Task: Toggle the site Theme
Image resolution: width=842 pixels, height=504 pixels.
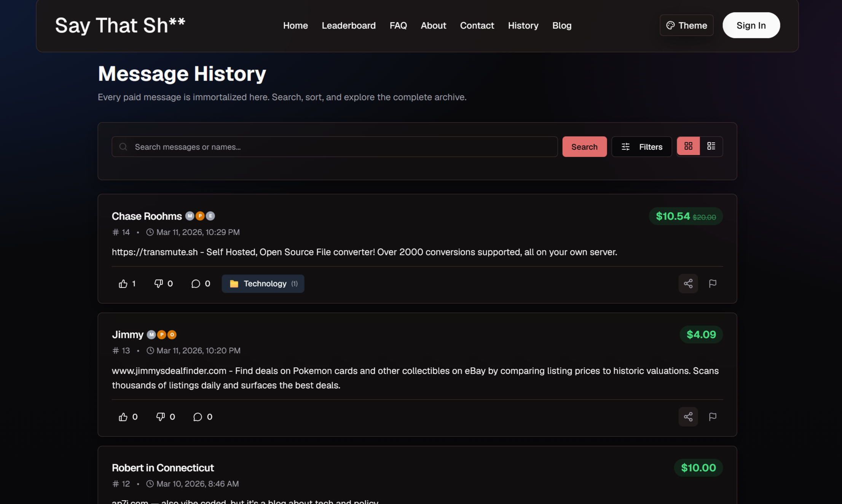Action: coord(686,25)
